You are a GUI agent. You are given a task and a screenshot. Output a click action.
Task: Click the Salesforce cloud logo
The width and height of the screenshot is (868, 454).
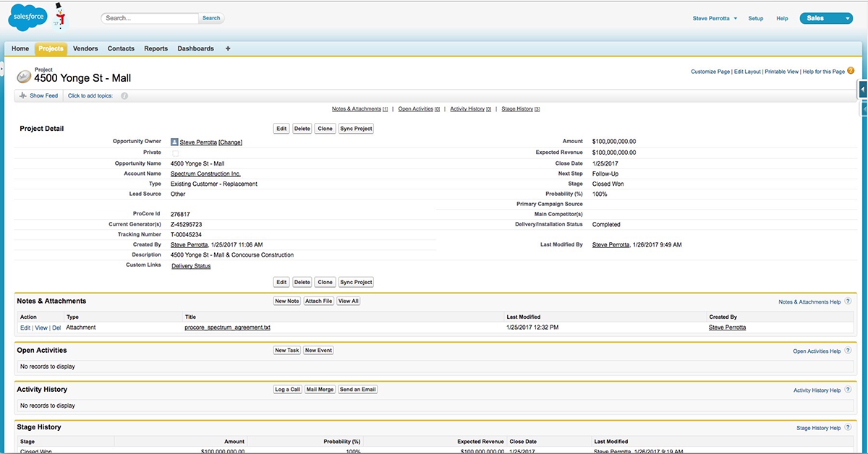coord(28,17)
